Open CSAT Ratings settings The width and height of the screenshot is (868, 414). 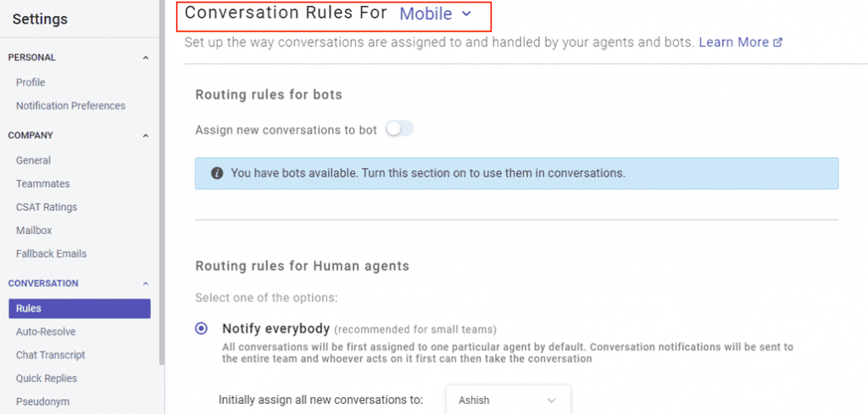[x=47, y=207]
